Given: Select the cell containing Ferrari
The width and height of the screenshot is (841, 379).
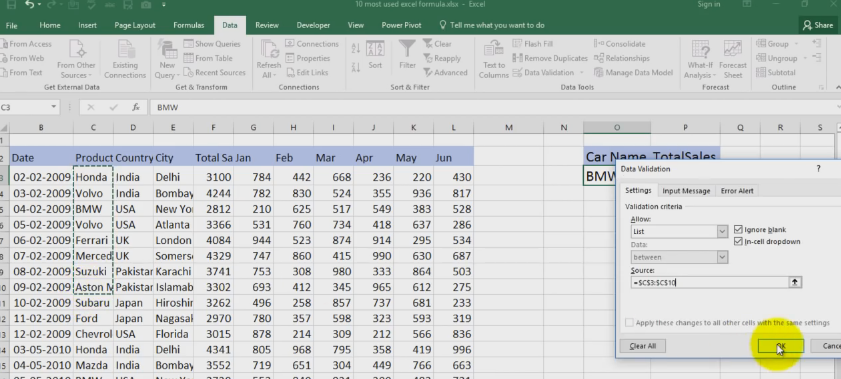Looking at the screenshot, I should (93, 240).
